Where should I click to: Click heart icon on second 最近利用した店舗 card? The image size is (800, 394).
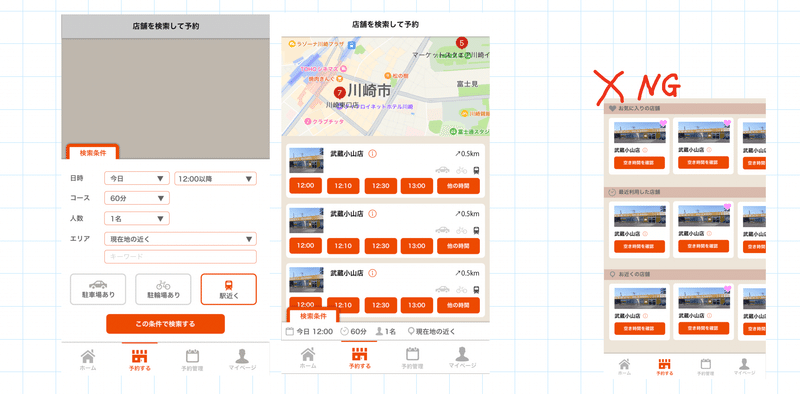coord(728,206)
